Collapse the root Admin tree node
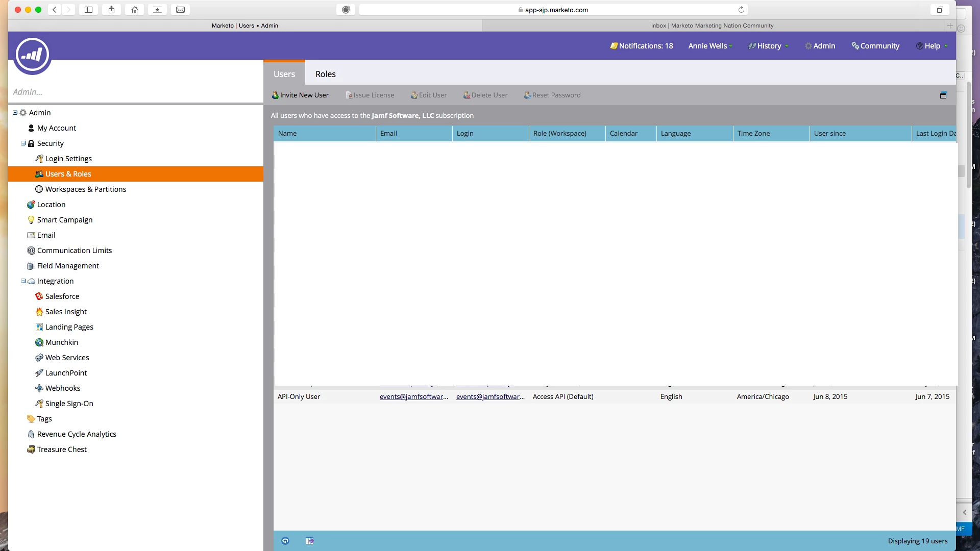This screenshot has height=551, width=980. click(15, 113)
